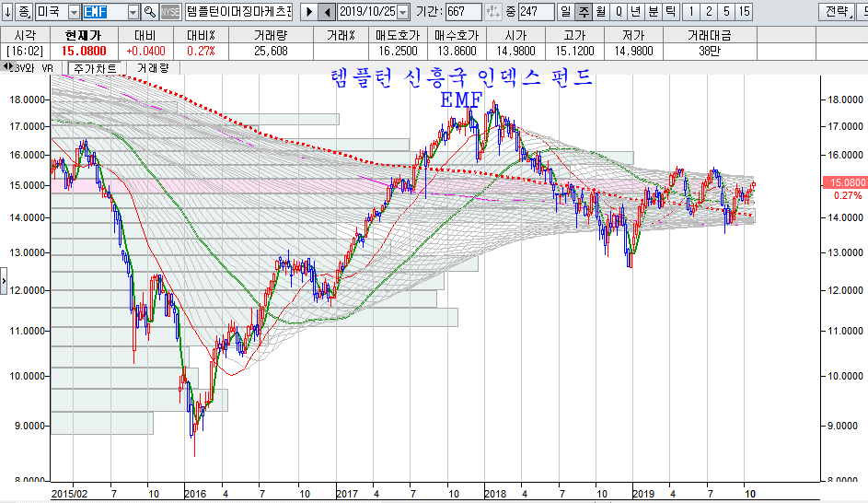Switch to the 거래량 tab
This screenshot has height=503, width=868.
(x=153, y=68)
